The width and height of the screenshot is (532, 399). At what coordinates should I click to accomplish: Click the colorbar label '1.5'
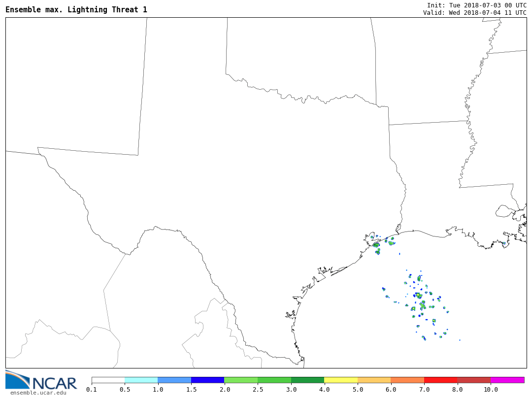click(x=191, y=390)
